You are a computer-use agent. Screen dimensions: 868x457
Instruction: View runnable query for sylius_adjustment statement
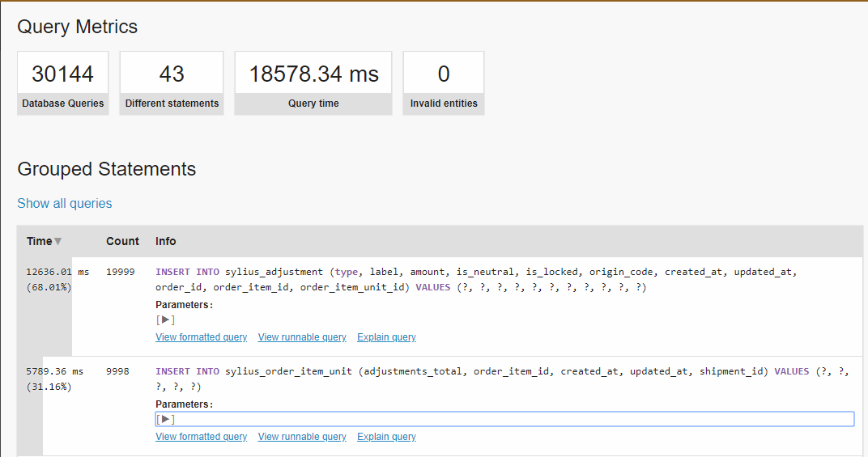[302, 337]
